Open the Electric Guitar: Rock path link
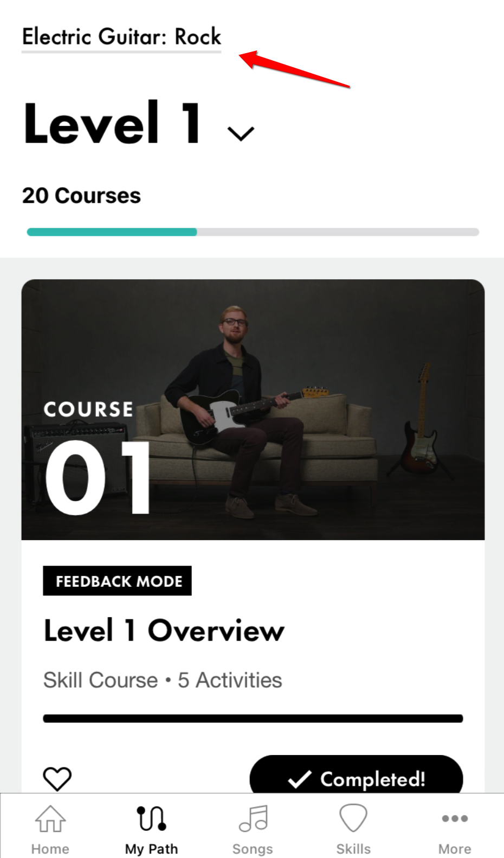The height and width of the screenshot is (858, 504). click(121, 37)
